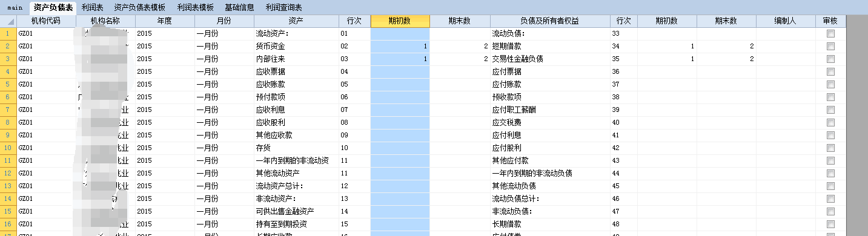This screenshot has width=868, height=236.
Task: Select row header number 5
Action: pyautogui.click(x=8, y=85)
